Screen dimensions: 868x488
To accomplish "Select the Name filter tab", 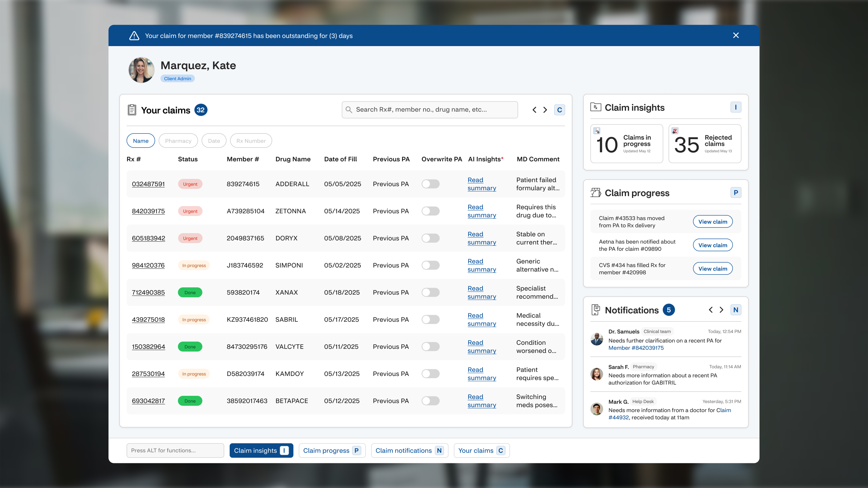I will coord(140,141).
